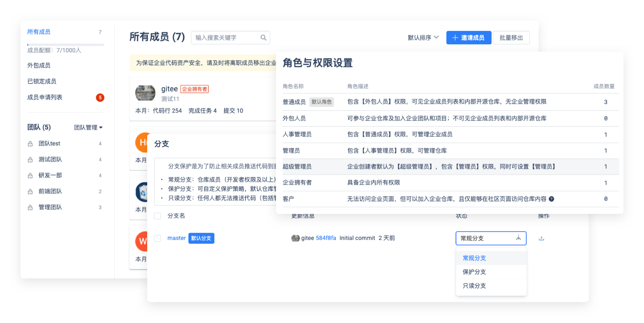The image size is (644, 323).
Task: Select 保护分支 from the status list
Action: coord(474,272)
